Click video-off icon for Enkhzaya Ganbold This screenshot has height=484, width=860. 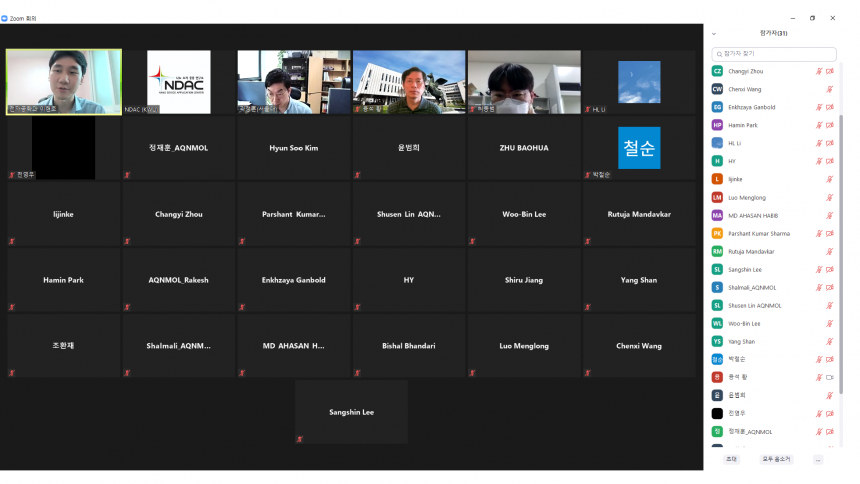pyautogui.click(x=829, y=107)
